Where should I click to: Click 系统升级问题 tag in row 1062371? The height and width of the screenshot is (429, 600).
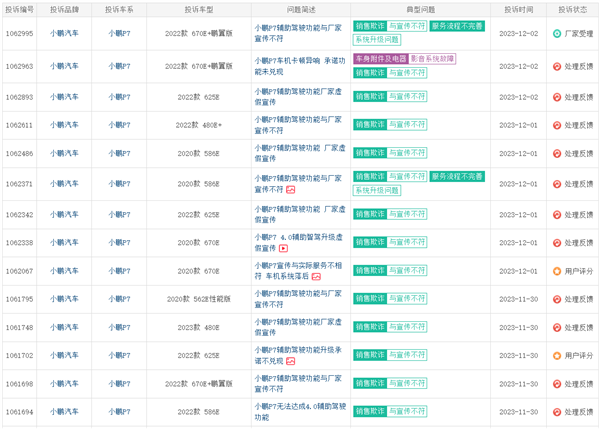coord(377,191)
